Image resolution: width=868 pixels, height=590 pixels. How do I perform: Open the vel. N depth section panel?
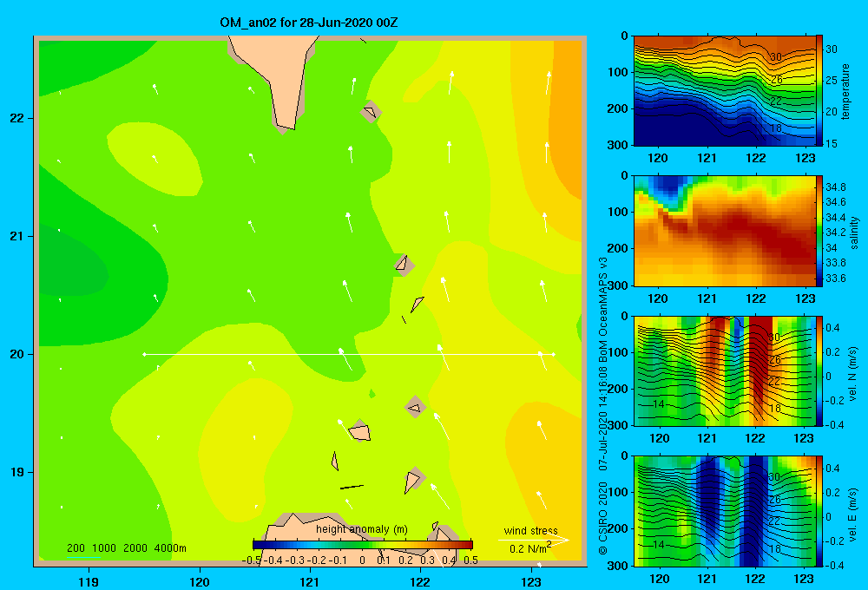click(x=725, y=370)
